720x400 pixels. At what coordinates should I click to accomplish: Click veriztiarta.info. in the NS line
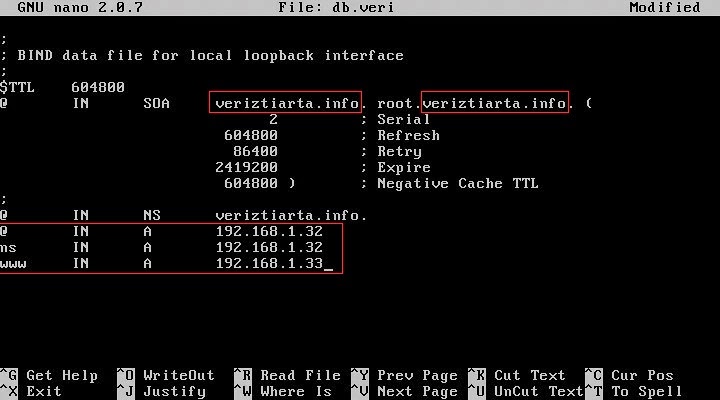291,215
